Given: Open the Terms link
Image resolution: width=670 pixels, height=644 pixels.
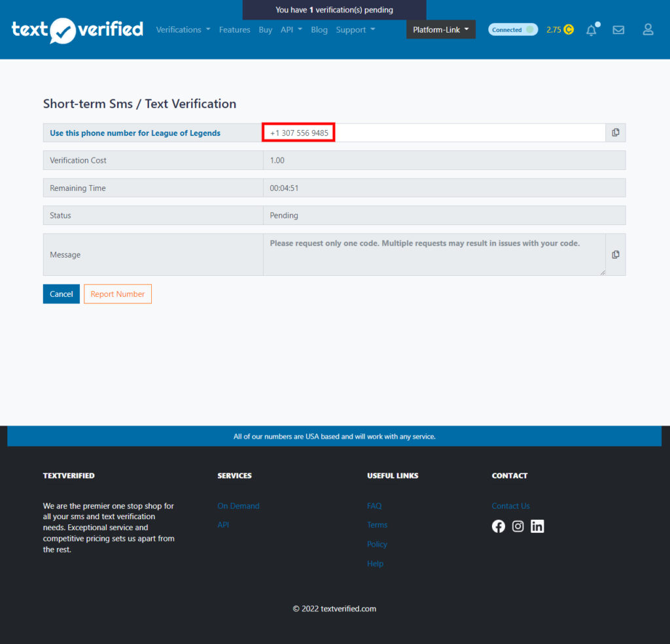Looking at the screenshot, I should coord(377,524).
